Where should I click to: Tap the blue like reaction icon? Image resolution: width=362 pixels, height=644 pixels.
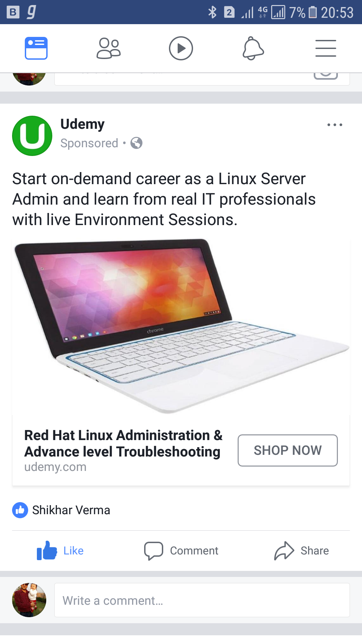(20, 510)
